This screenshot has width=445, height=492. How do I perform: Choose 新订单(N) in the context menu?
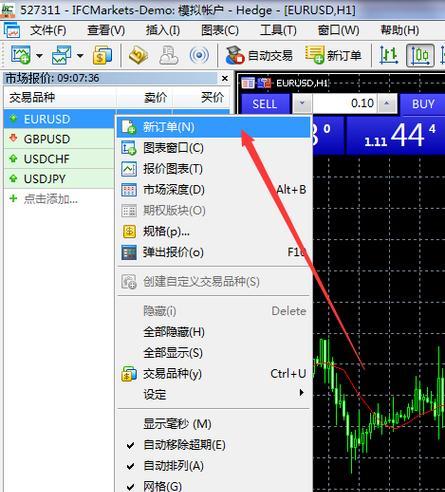pos(213,127)
